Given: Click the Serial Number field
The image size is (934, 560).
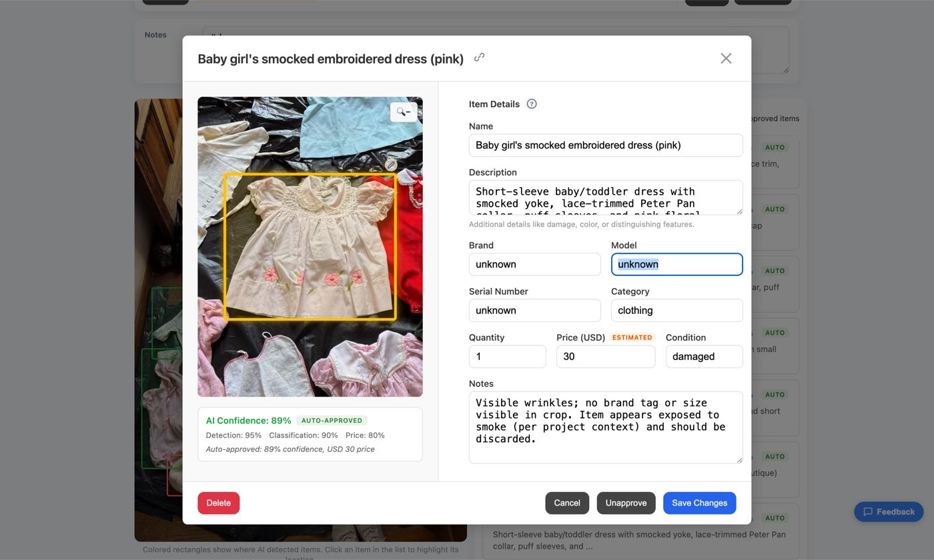Looking at the screenshot, I should [534, 311].
